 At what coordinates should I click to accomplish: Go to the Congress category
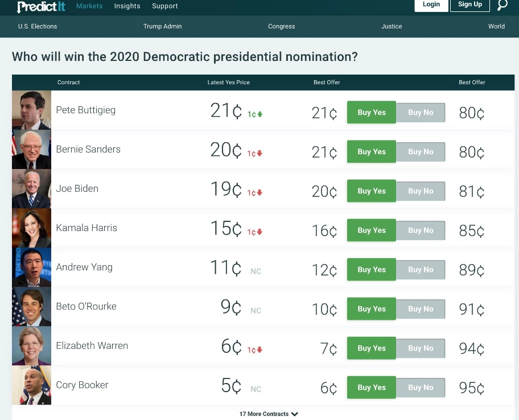(x=281, y=26)
